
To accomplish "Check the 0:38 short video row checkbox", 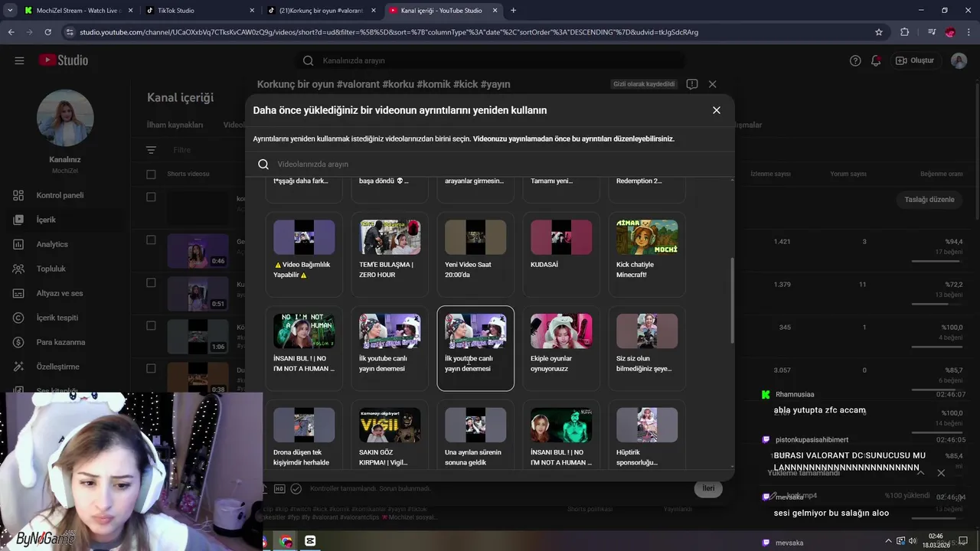I will coord(151,368).
